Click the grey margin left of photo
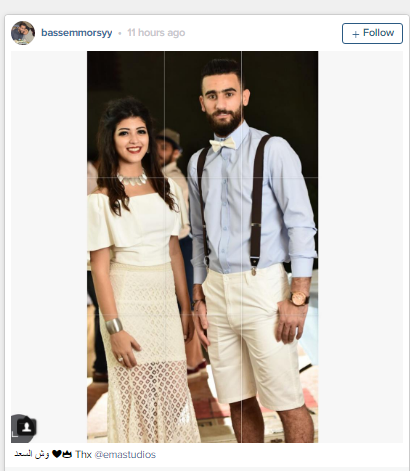The height and width of the screenshot is (471, 410). tap(49, 233)
